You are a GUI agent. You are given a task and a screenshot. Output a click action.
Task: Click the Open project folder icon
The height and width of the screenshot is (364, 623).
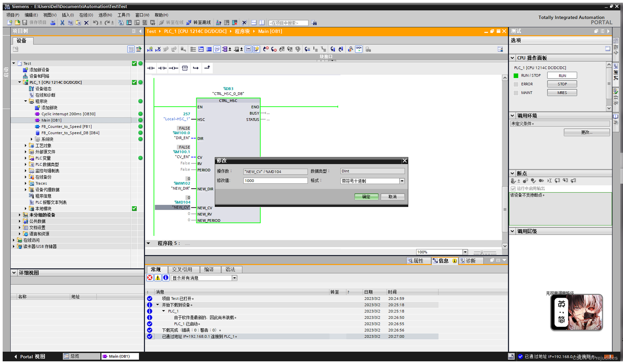click(x=17, y=22)
